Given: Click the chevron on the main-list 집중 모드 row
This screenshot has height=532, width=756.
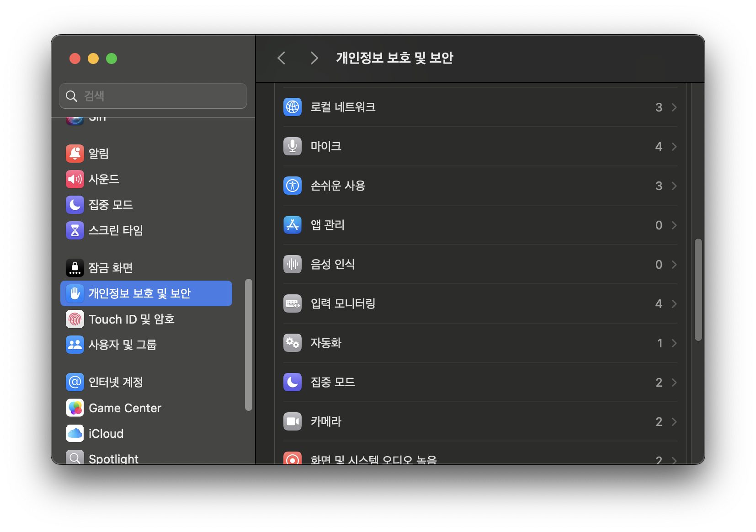Looking at the screenshot, I should (x=674, y=382).
